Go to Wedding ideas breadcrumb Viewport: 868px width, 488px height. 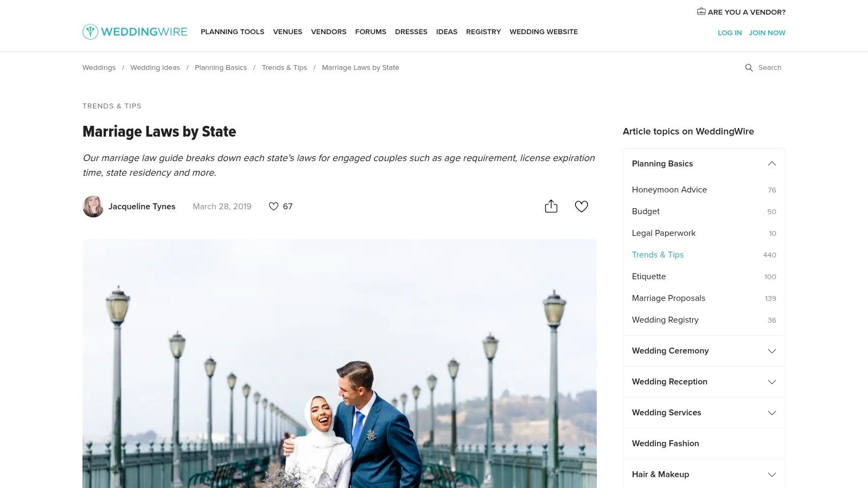(x=155, y=68)
